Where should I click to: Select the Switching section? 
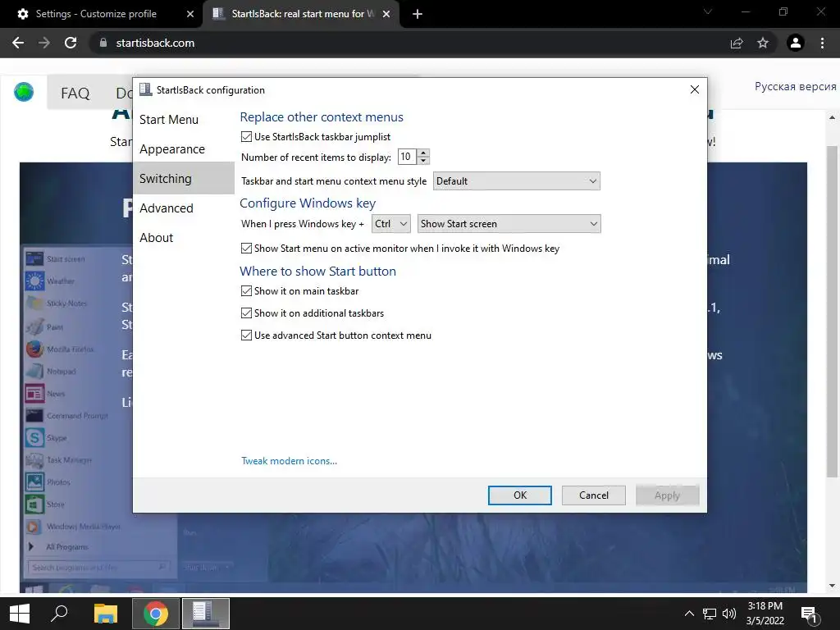click(183, 178)
